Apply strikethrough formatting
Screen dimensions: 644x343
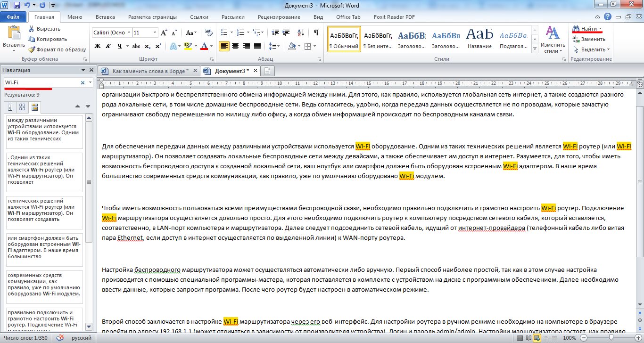[x=136, y=46]
